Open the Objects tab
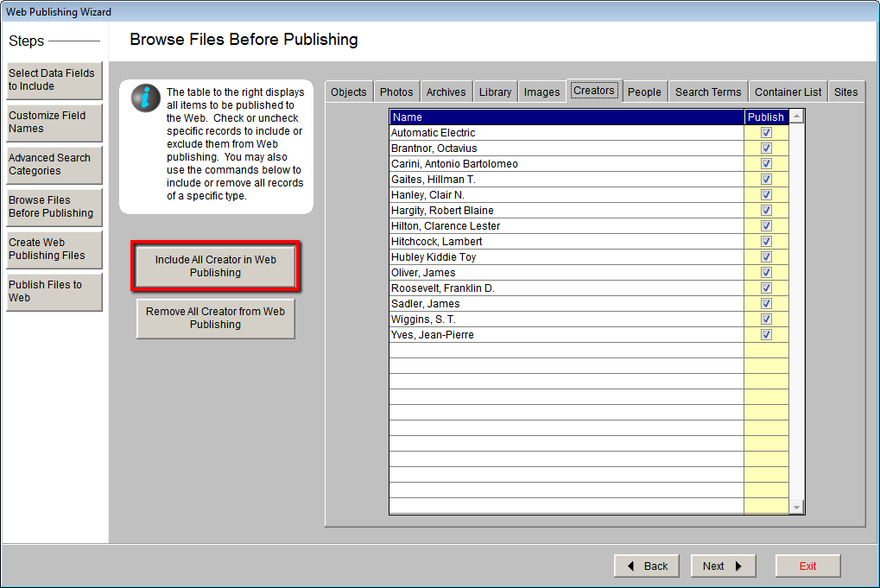Screen dimensions: 880x588 [x=349, y=91]
